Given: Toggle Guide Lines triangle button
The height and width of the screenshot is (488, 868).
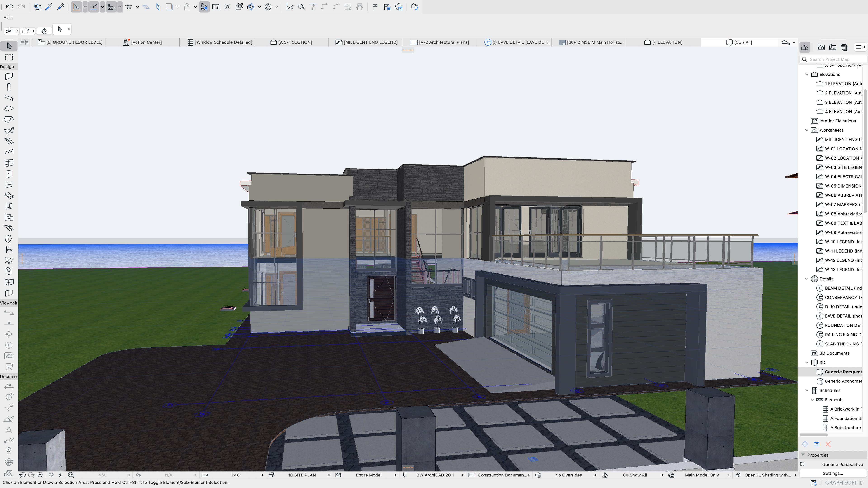Looking at the screenshot, I should pos(76,7).
